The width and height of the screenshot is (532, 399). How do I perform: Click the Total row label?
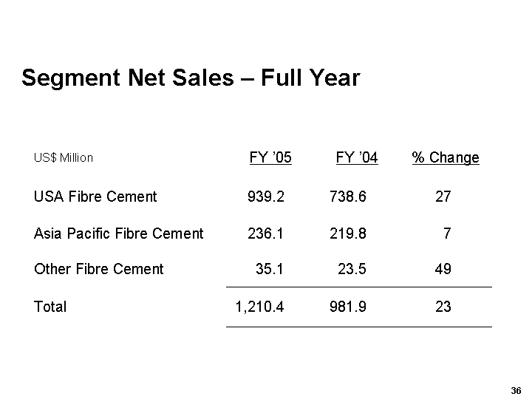point(50,307)
